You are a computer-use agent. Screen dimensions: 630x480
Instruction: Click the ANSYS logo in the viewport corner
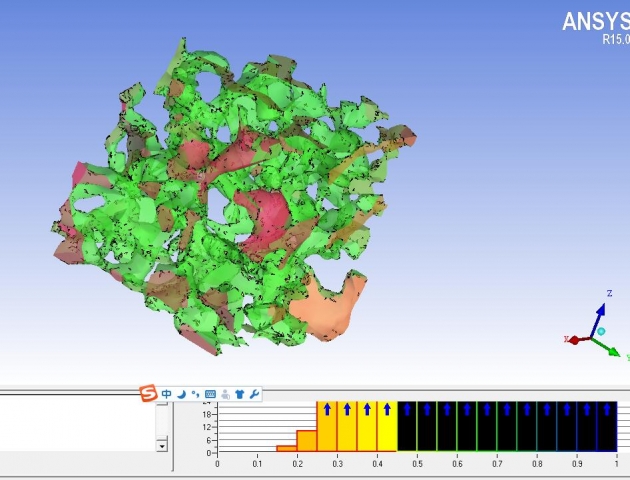pos(595,23)
